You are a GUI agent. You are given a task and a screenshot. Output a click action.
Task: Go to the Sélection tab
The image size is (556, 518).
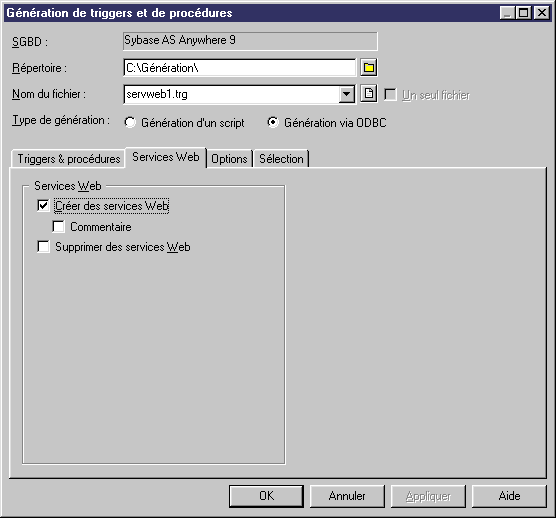click(x=281, y=159)
